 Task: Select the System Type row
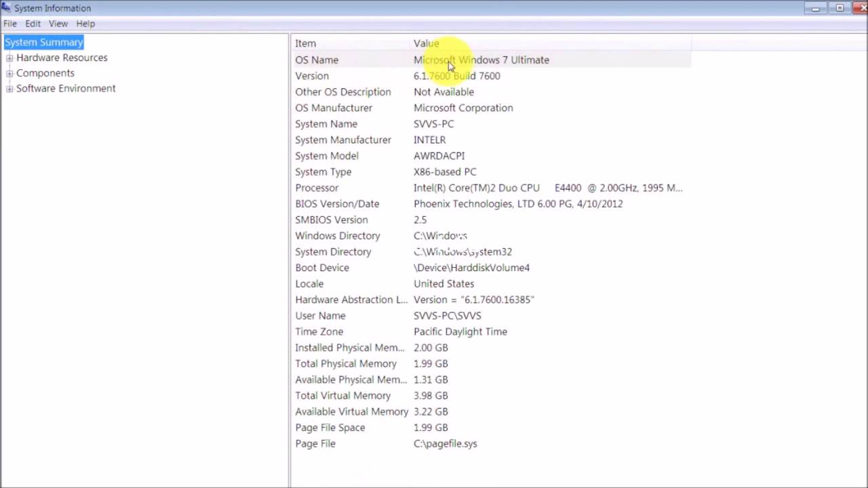pyautogui.click(x=492, y=172)
